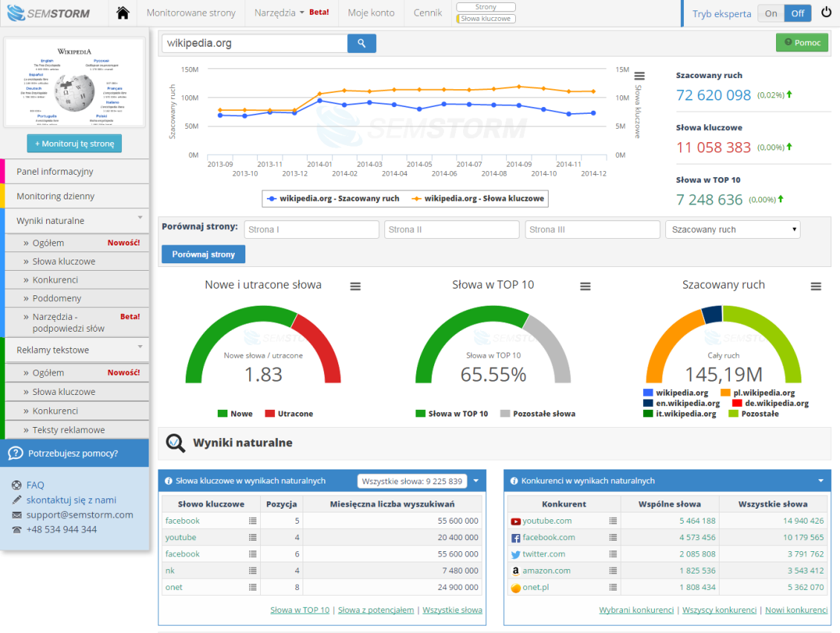This screenshot has width=840, height=633.
Task: Click list icon beside facebook.com competitor
Action: pyautogui.click(x=613, y=537)
